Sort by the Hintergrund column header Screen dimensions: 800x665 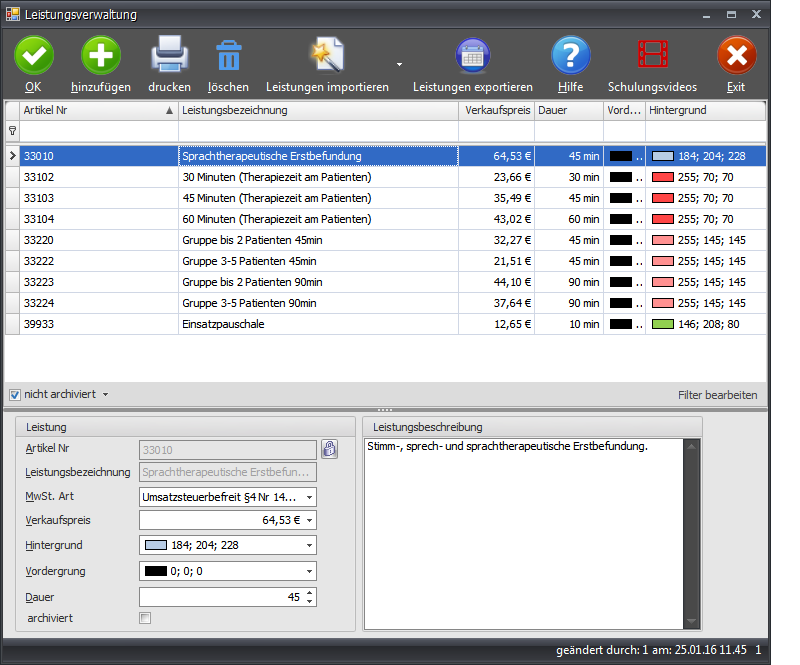tap(706, 110)
